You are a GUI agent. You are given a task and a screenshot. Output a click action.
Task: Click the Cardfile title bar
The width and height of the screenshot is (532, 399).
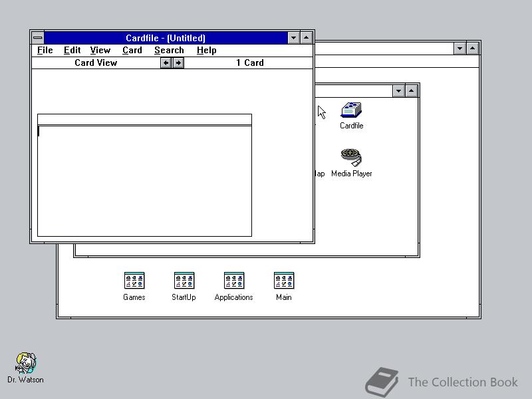(x=166, y=38)
